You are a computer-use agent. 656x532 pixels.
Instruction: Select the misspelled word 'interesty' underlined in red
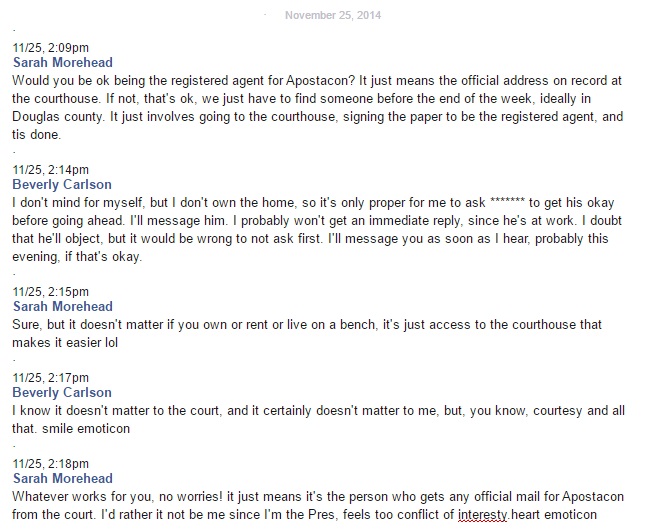tap(482, 514)
